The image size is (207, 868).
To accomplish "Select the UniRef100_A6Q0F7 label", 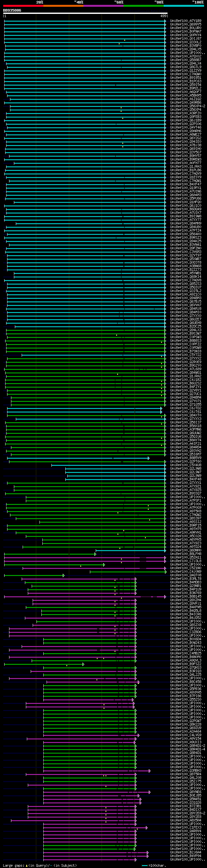I will coord(186,92).
